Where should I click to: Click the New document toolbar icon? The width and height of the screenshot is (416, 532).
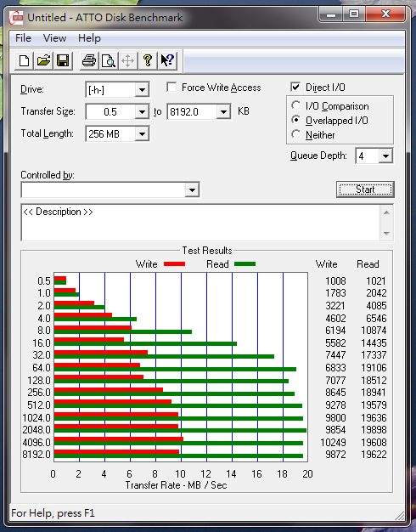24,61
